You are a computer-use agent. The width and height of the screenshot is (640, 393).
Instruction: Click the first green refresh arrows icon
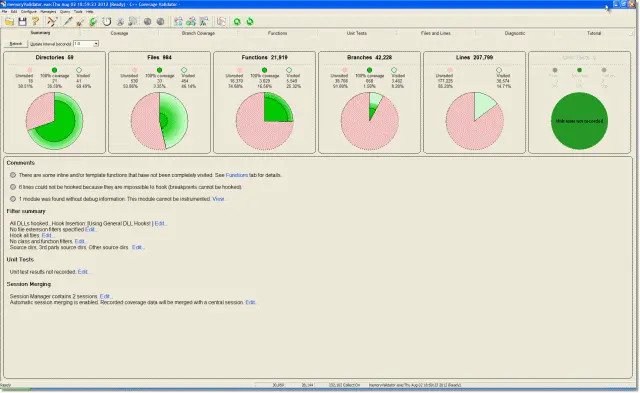click(x=237, y=22)
